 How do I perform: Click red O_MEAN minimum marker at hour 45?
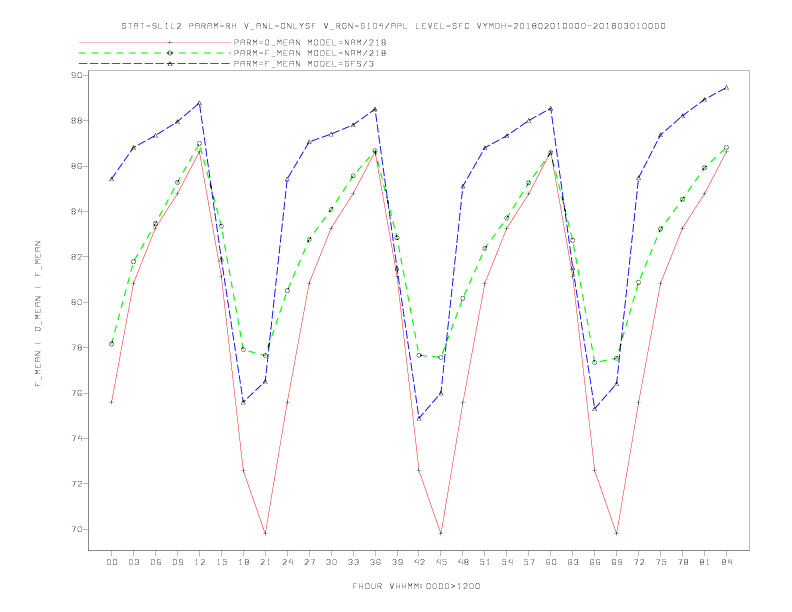click(x=441, y=533)
